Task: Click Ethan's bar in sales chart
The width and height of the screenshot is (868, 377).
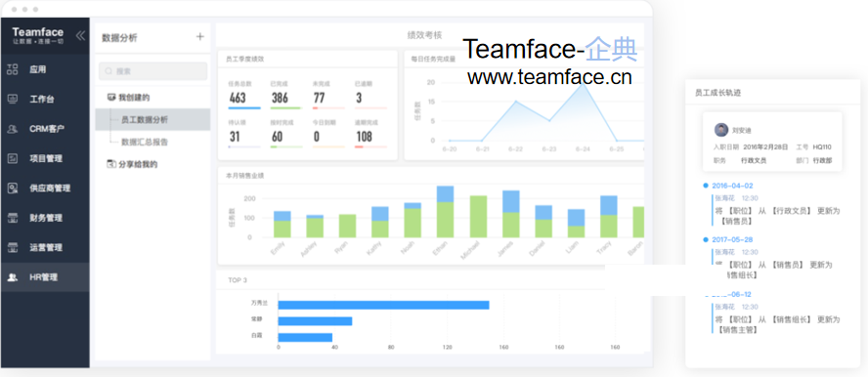Action: click(445, 212)
